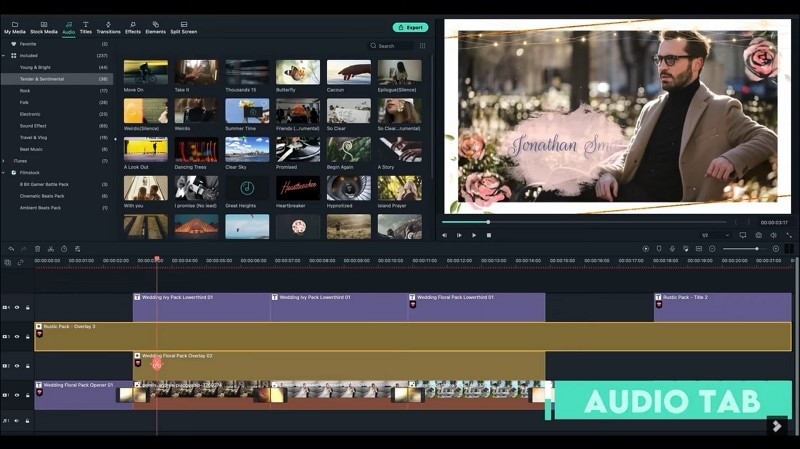The image size is (800, 449).
Task: Lock video track 2
Action: click(x=28, y=366)
